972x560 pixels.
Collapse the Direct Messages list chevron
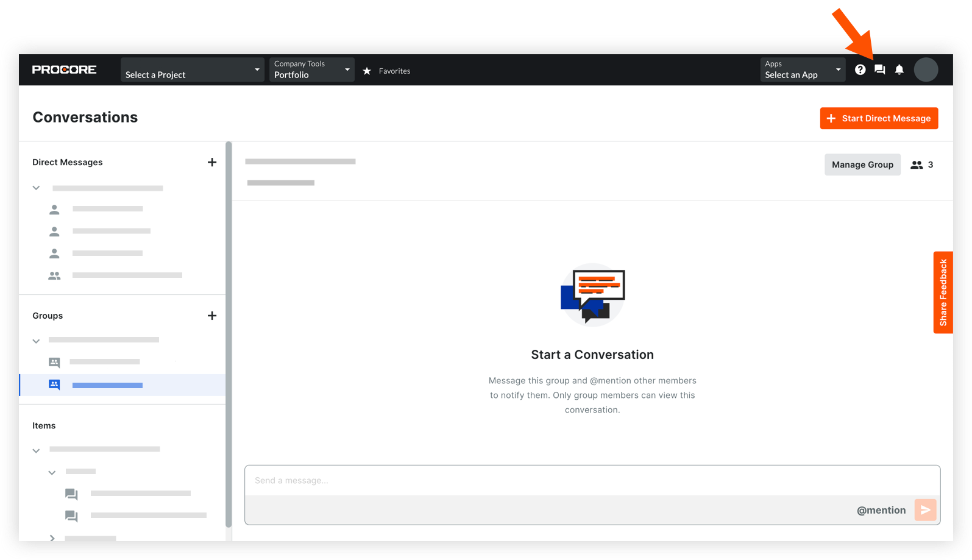[37, 188]
